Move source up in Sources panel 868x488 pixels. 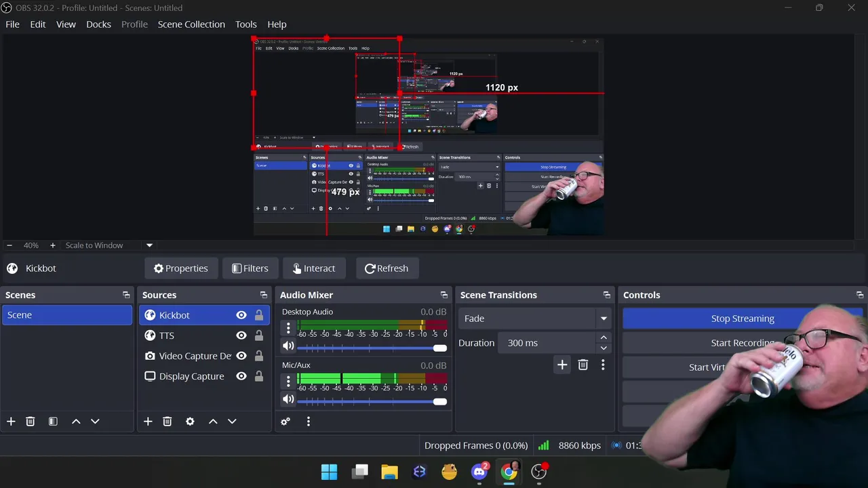213,422
